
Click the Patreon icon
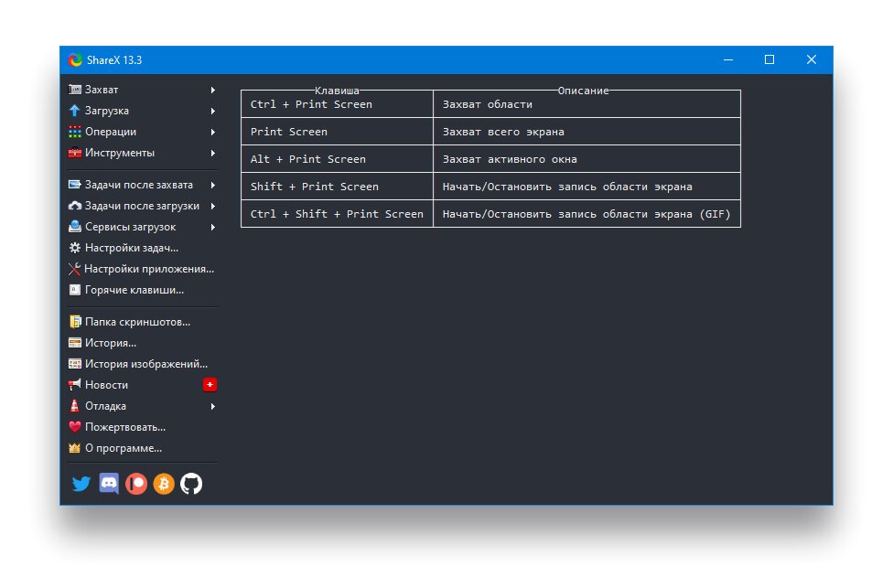[136, 485]
